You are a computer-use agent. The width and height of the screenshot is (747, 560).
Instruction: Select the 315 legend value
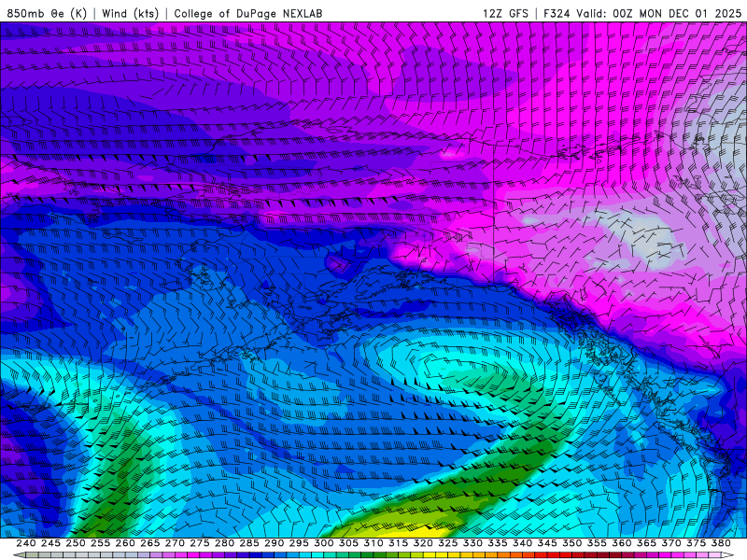(399, 543)
